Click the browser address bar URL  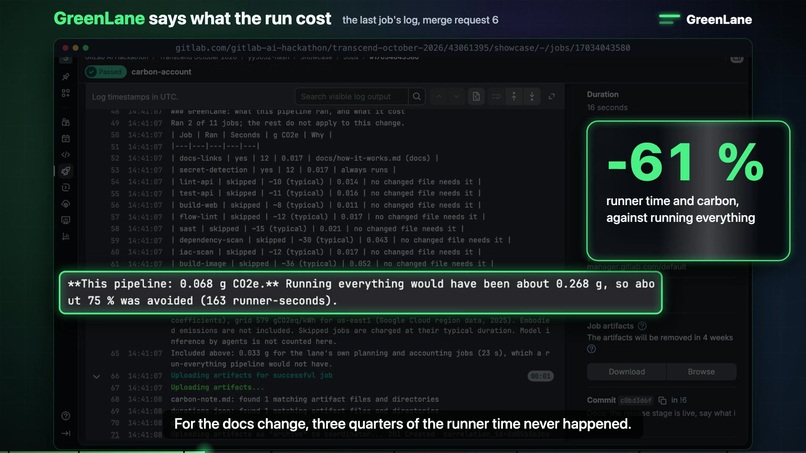402,48
